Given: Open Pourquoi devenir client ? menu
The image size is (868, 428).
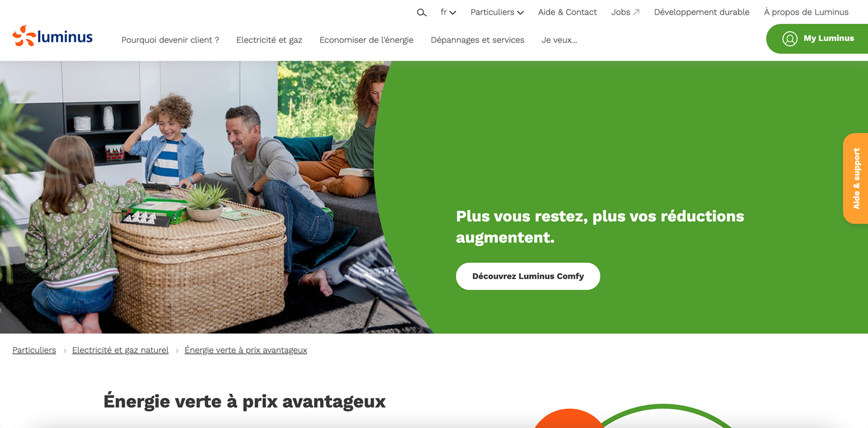Looking at the screenshot, I should (x=170, y=40).
